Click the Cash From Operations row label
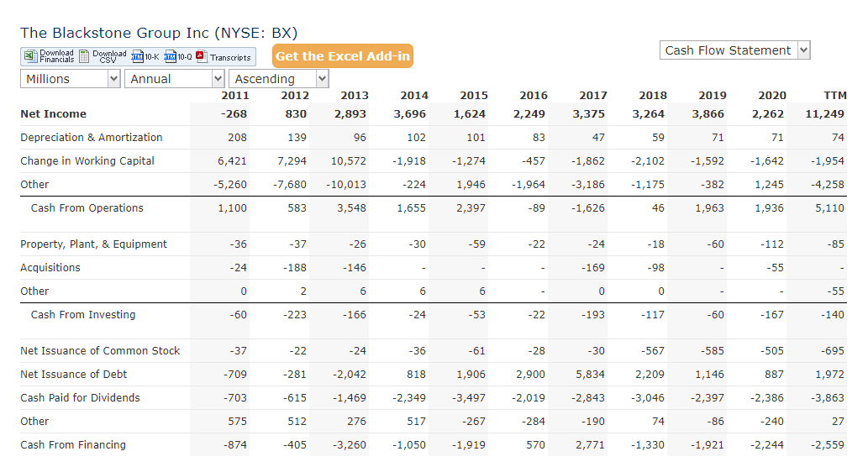 tap(87, 208)
